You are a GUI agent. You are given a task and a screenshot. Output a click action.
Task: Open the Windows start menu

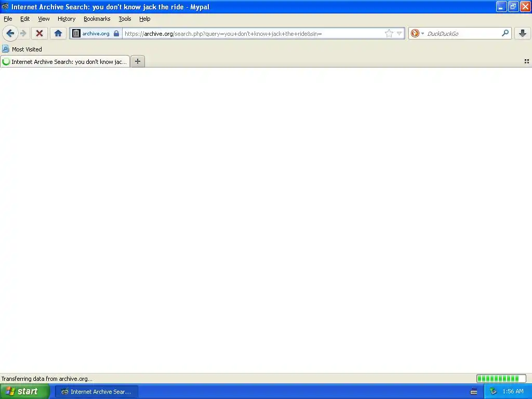(25, 392)
